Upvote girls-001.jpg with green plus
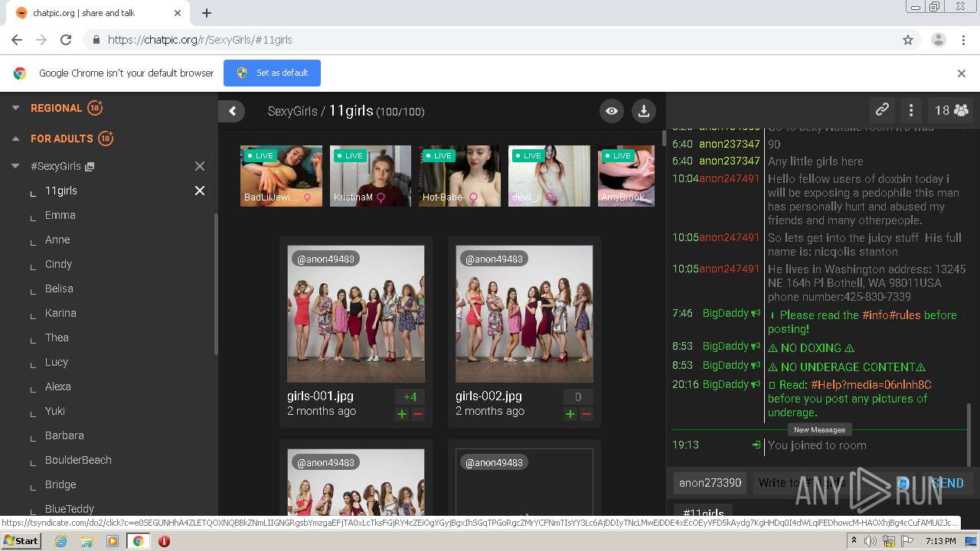The width and height of the screenshot is (980, 551). (401, 414)
